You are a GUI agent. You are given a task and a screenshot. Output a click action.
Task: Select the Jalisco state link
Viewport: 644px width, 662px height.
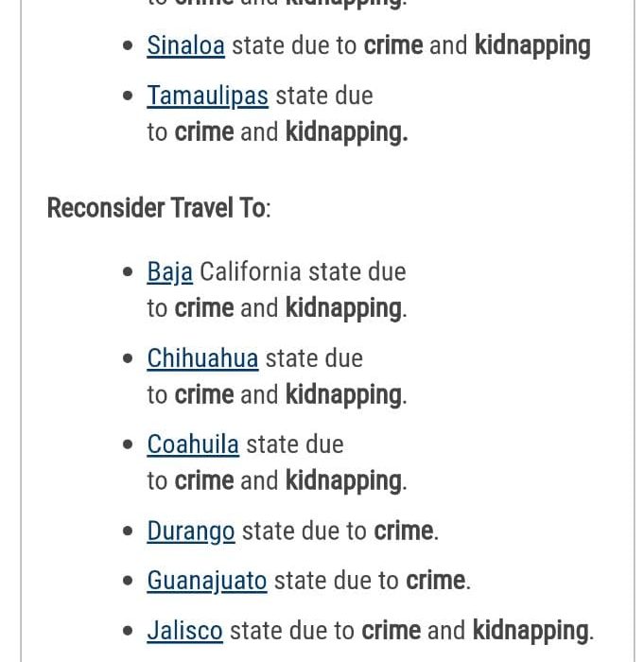click(185, 631)
